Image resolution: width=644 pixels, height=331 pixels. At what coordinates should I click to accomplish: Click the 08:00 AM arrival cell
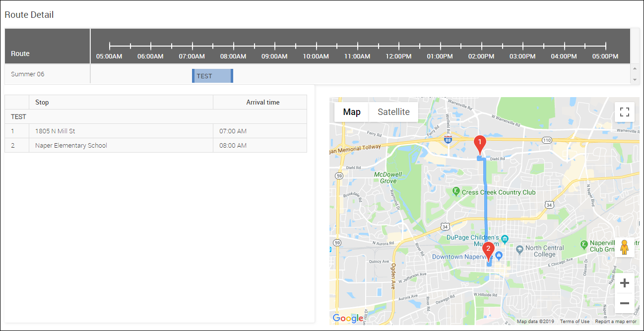coord(260,145)
